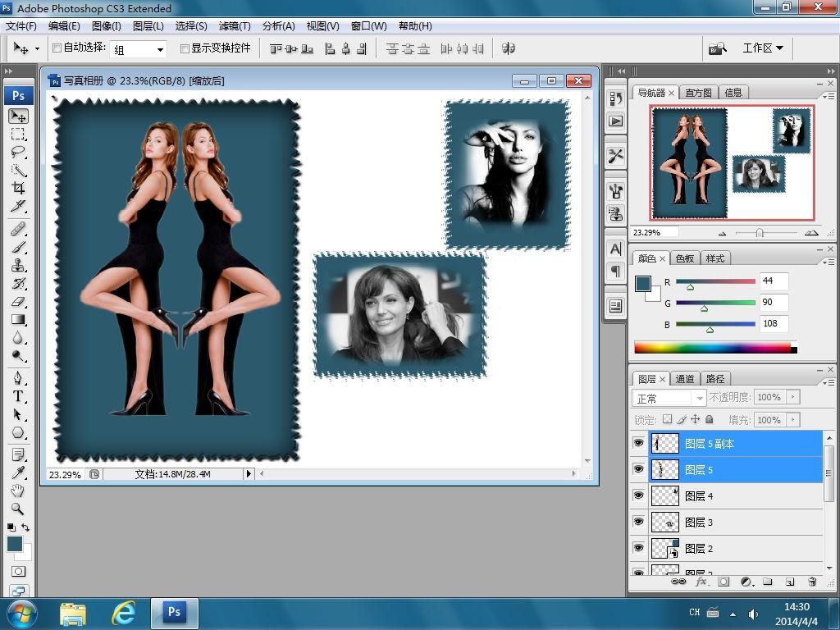Viewport: 840px width, 630px height.
Task: Select the Pen tool
Action: [x=18, y=378]
